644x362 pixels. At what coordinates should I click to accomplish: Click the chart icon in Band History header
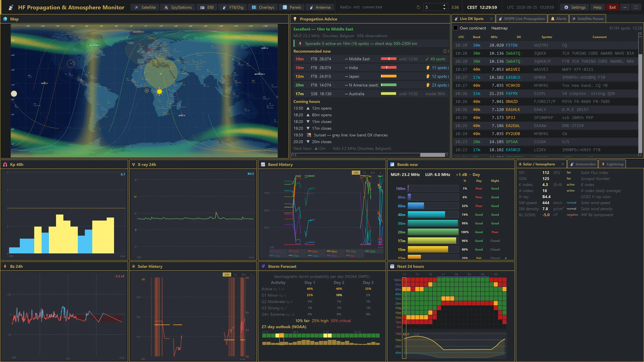click(x=263, y=165)
